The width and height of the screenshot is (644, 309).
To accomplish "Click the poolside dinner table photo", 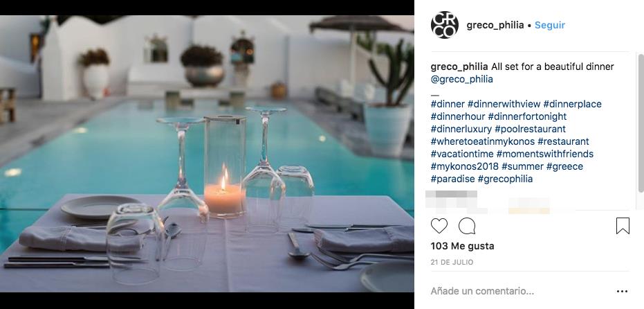I will [207, 154].
